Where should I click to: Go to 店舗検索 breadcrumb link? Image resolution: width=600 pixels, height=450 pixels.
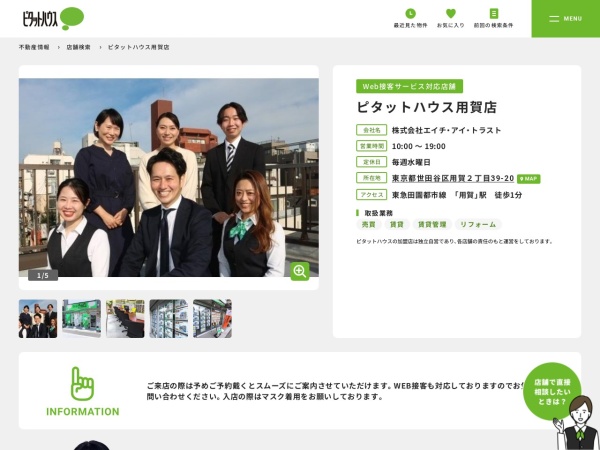(78, 47)
